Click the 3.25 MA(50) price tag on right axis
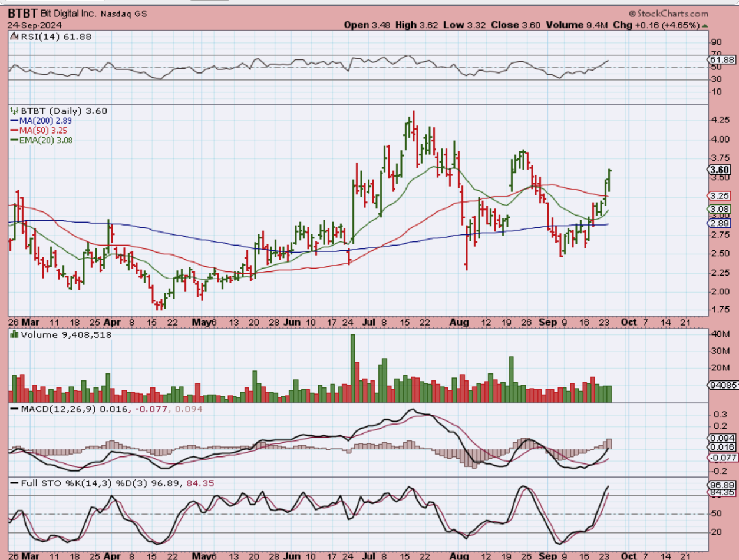Screen dimensions: 739x560 click(x=720, y=196)
